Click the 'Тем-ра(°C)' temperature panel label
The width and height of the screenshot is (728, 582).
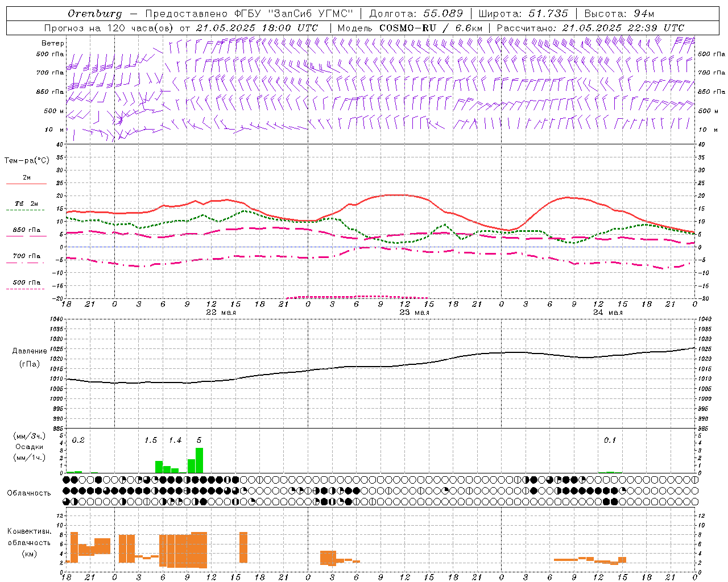click(x=27, y=161)
